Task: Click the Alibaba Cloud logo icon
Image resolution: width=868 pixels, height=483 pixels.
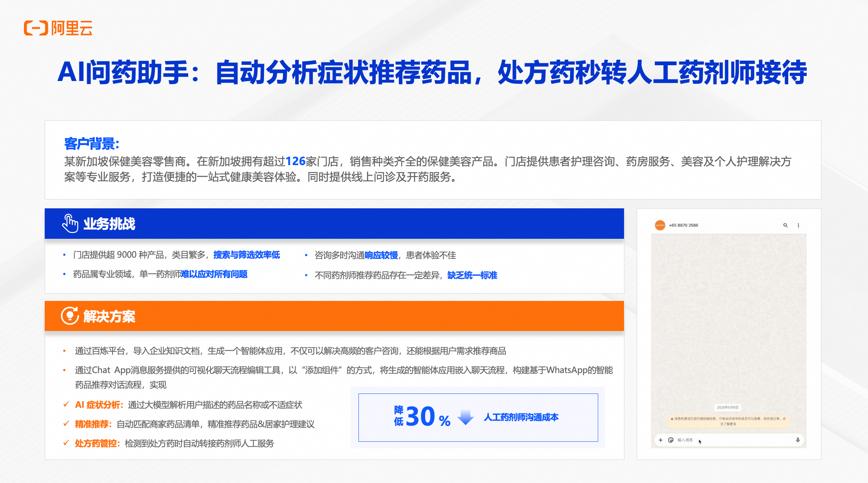Action: tap(36, 28)
